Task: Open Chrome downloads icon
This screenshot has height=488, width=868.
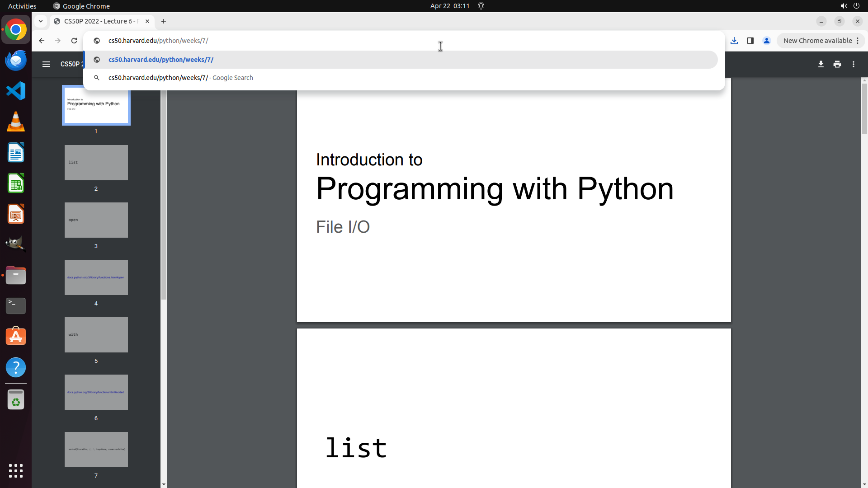Action: point(734,41)
